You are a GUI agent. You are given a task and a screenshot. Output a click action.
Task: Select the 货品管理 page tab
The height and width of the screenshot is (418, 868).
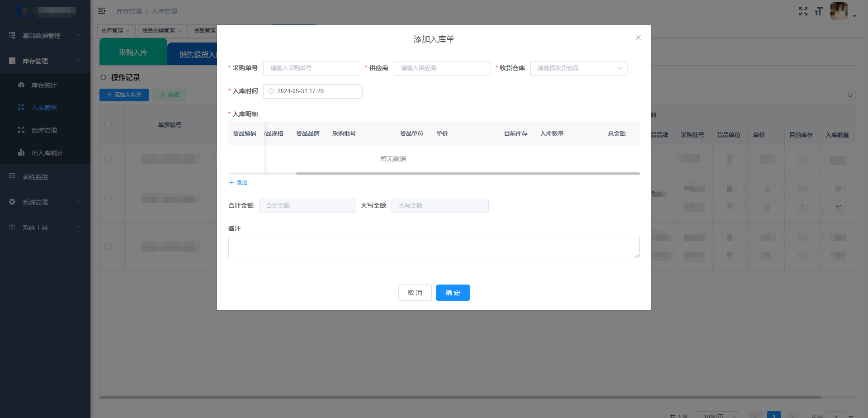[204, 30]
